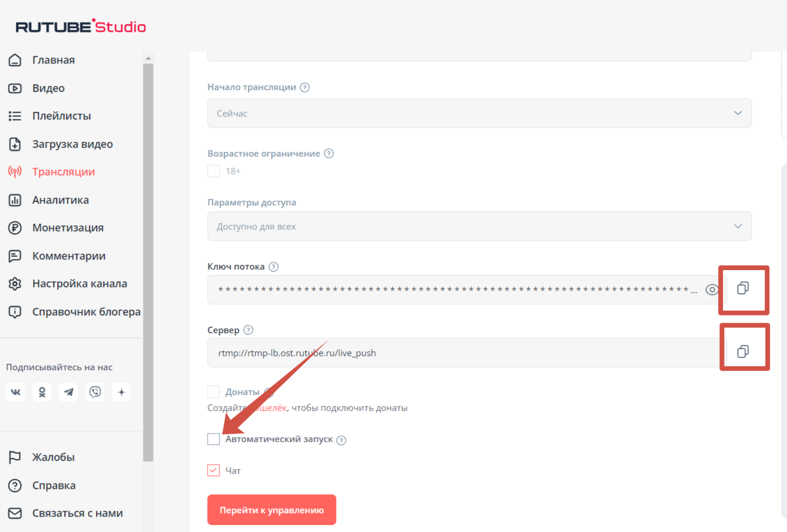Open the Видео section
This screenshot has height=532, width=787.
pos(48,88)
